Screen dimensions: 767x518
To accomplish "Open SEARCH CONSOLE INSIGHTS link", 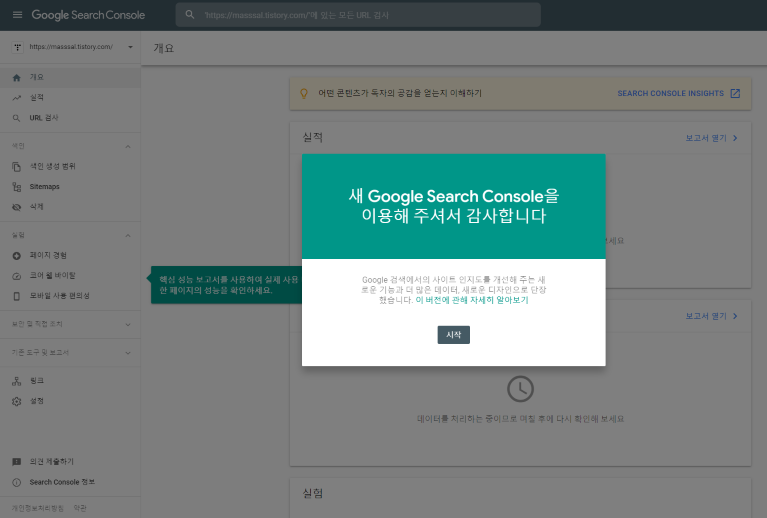I will [671, 93].
